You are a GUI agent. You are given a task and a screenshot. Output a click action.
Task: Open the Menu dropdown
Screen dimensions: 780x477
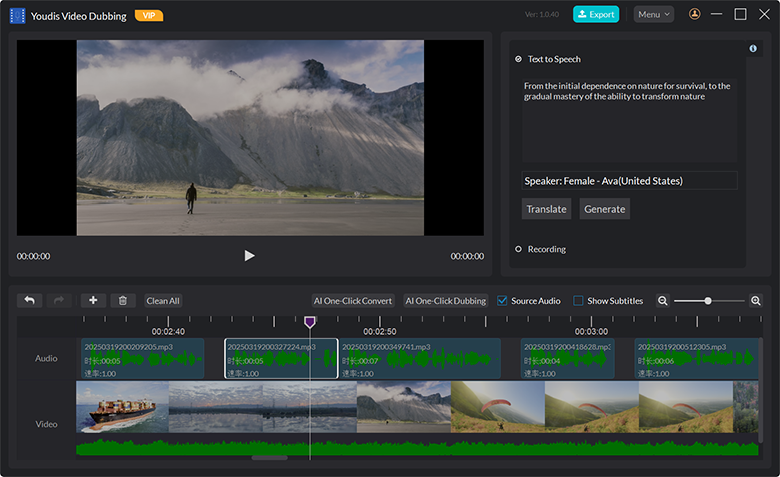[653, 14]
